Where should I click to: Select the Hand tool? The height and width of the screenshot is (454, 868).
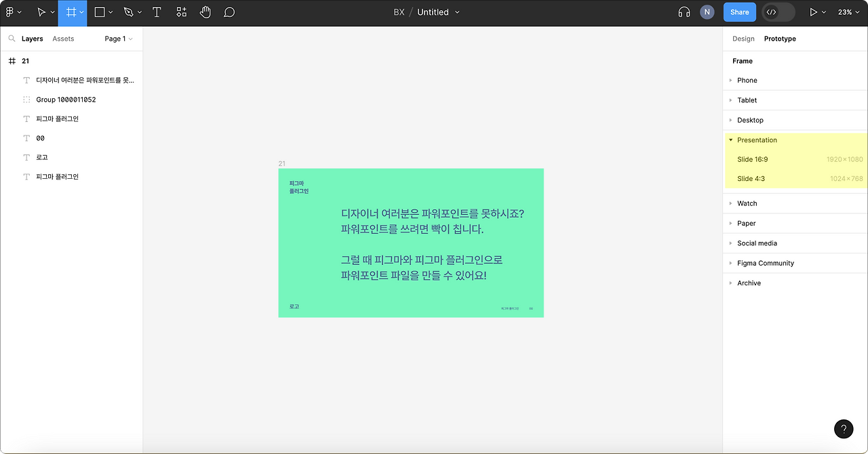205,12
